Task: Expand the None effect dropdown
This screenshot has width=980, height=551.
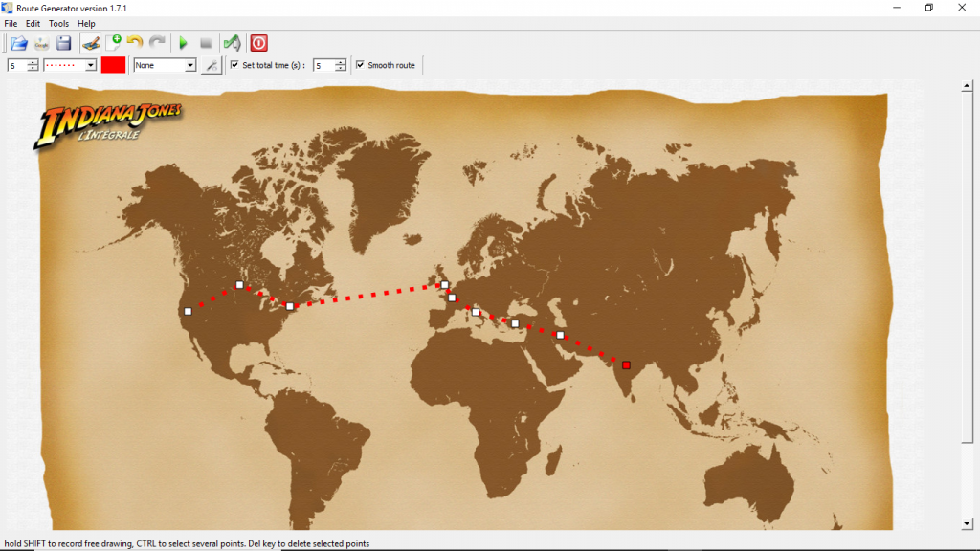Action: point(188,64)
